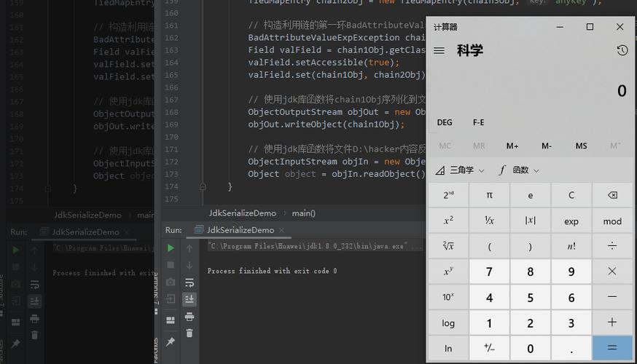Toggle scroll to end in Run console

(189, 299)
